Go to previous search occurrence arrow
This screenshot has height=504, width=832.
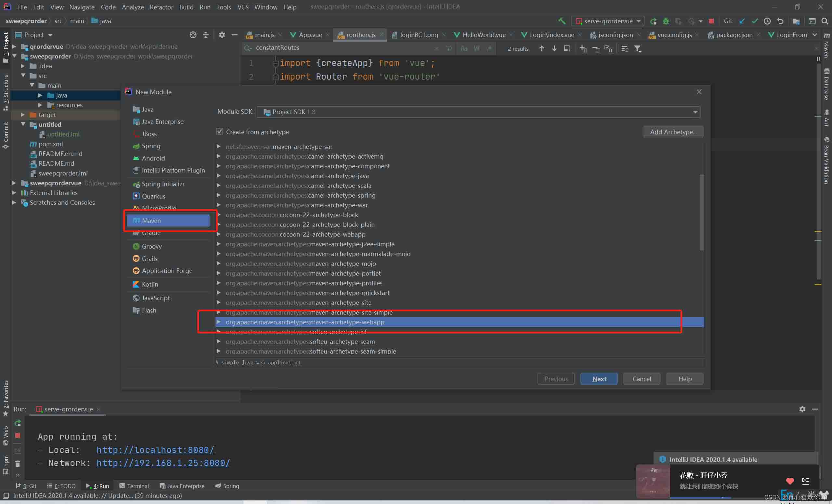tap(541, 49)
